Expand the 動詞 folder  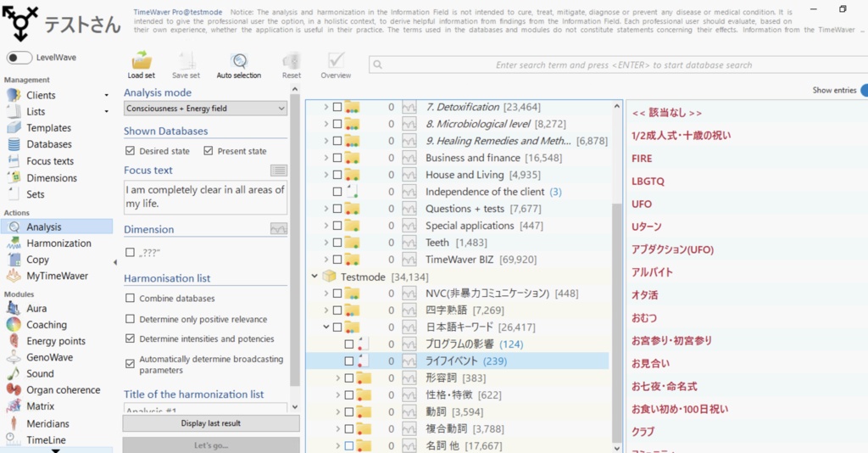pos(337,411)
